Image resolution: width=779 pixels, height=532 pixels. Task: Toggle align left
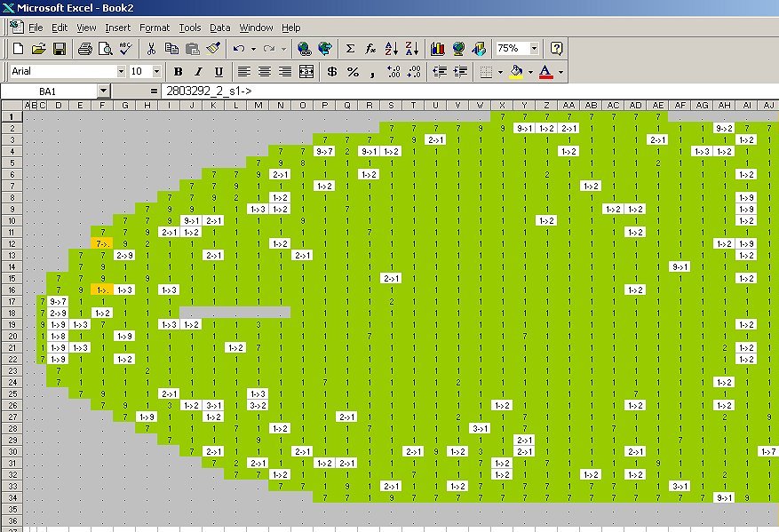(x=243, y=72)
